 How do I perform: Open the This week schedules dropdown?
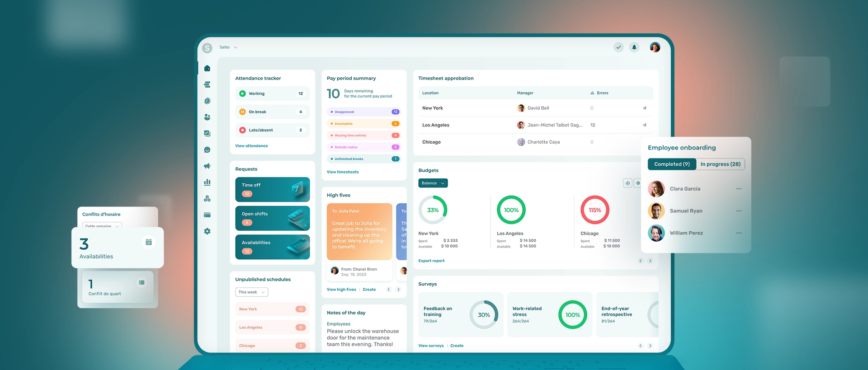coord(252,292)
